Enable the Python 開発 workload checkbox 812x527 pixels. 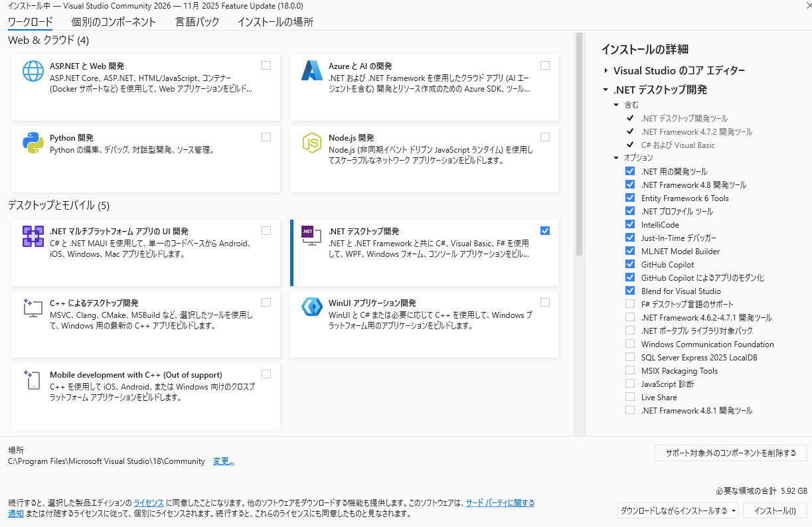[266, 137]
